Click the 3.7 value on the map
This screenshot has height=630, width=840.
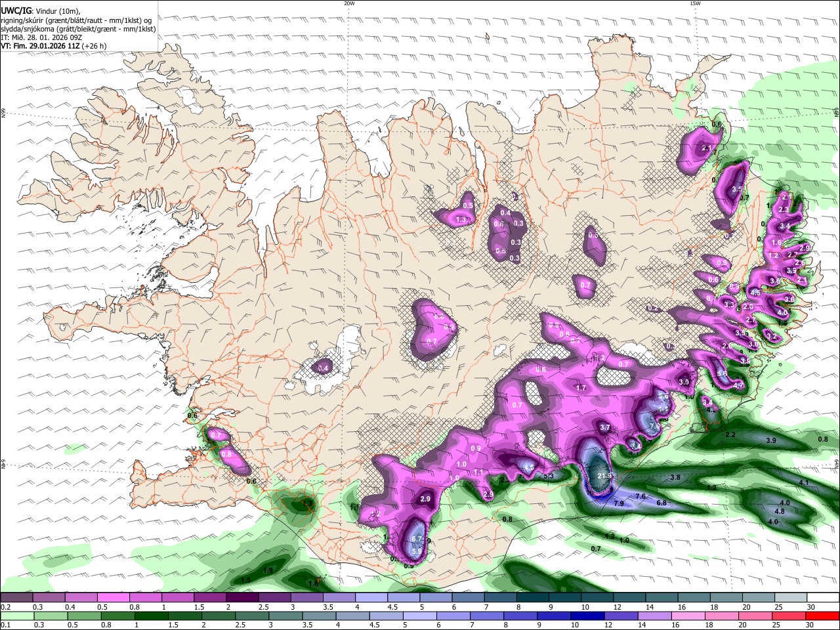pos(605,427)
